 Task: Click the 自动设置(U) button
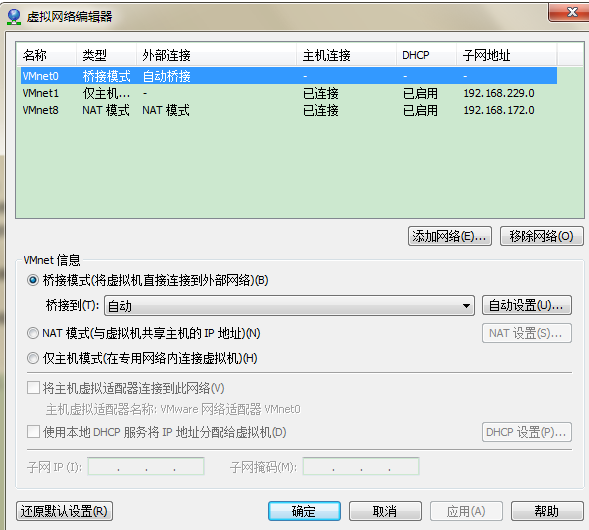point(527,305)
